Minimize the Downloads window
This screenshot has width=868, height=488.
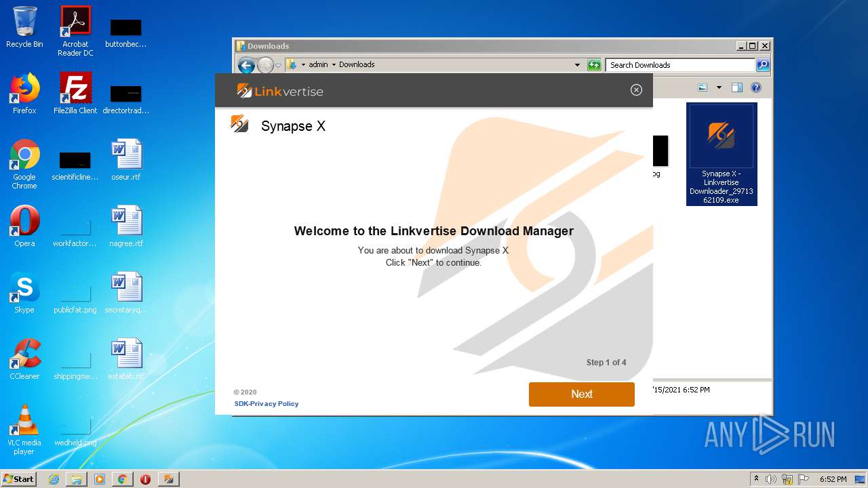(741, 46)
